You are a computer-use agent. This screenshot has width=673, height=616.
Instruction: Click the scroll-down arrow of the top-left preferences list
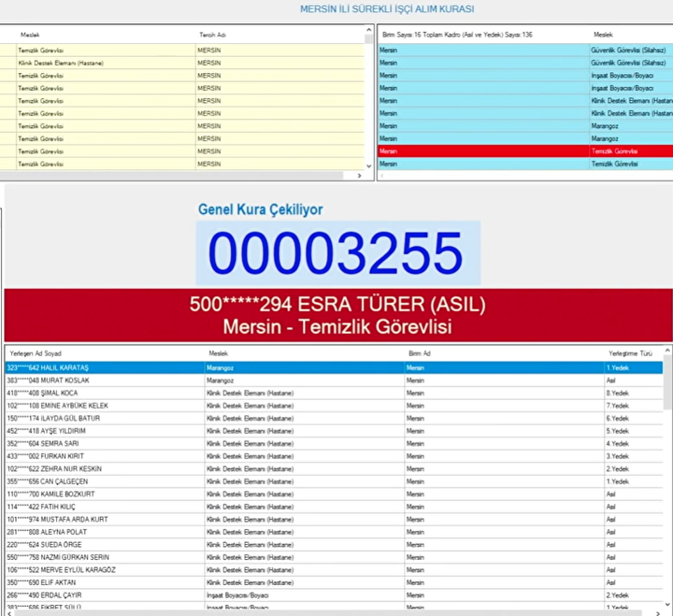(368, 165)
